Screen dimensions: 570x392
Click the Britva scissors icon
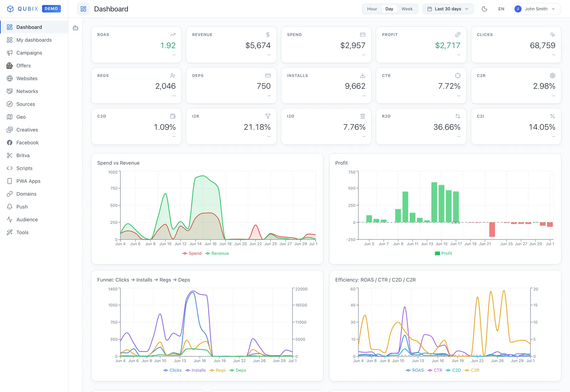click(10, 155)
